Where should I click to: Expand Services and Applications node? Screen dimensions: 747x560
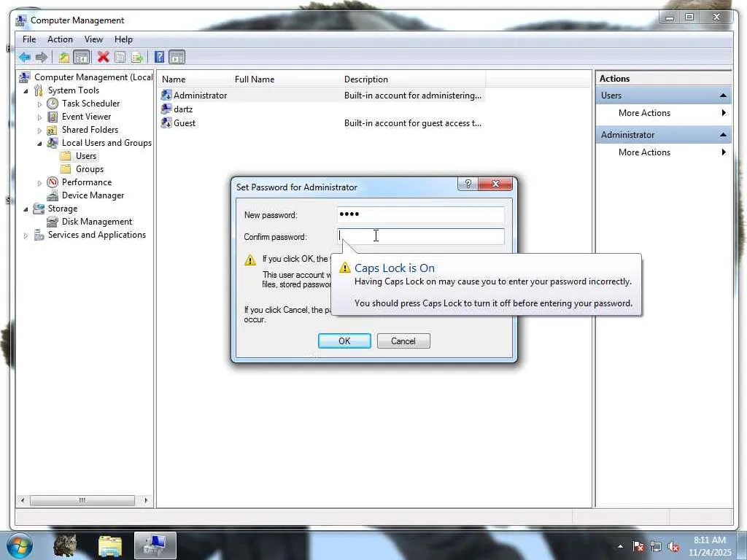26,236
